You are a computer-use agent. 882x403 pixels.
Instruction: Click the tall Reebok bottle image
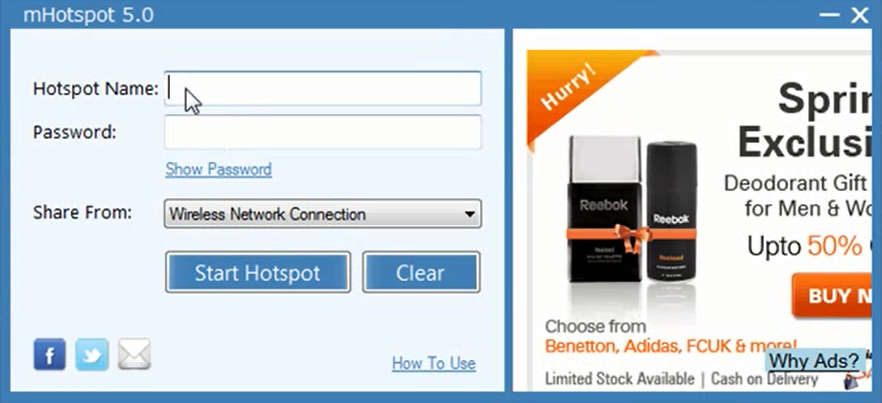click(605, 209)
